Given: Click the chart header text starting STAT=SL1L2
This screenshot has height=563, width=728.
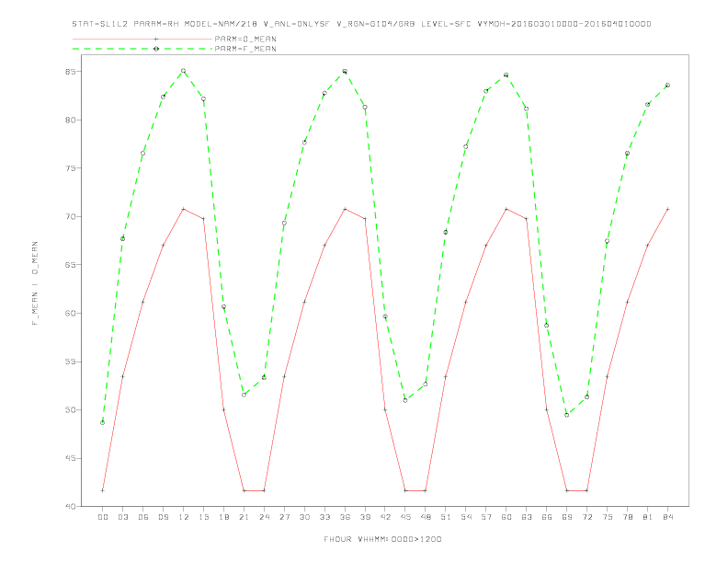Looking at the screenshot, I should (x=361, y=24).
